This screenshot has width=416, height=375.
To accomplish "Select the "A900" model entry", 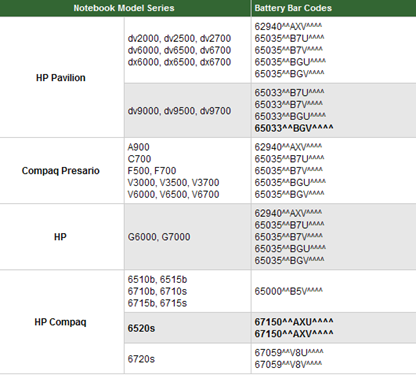I will click(139, 147).
